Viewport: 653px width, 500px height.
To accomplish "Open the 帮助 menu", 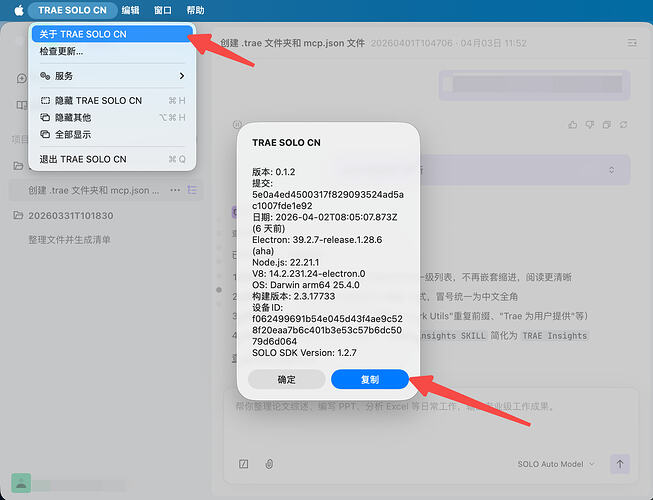I will 195,10.
